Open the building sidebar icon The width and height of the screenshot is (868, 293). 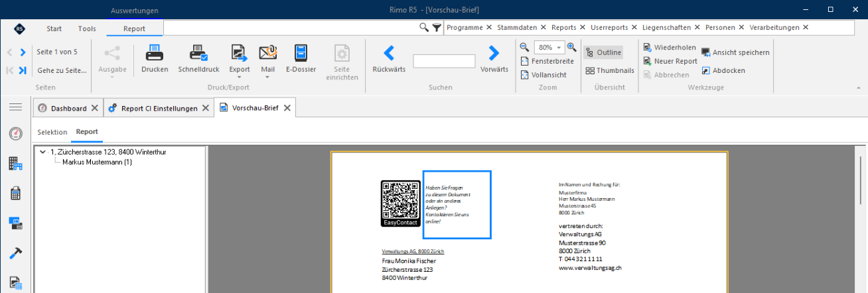[x=15, y=163]
